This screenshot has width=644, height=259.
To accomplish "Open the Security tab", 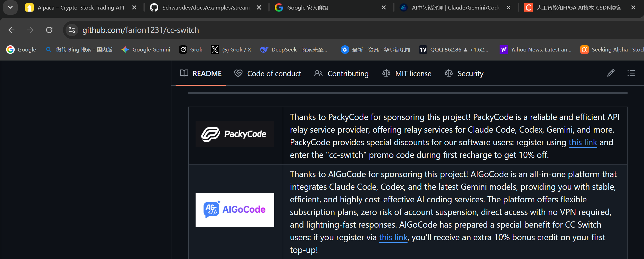I will click(x=464, y=74).
